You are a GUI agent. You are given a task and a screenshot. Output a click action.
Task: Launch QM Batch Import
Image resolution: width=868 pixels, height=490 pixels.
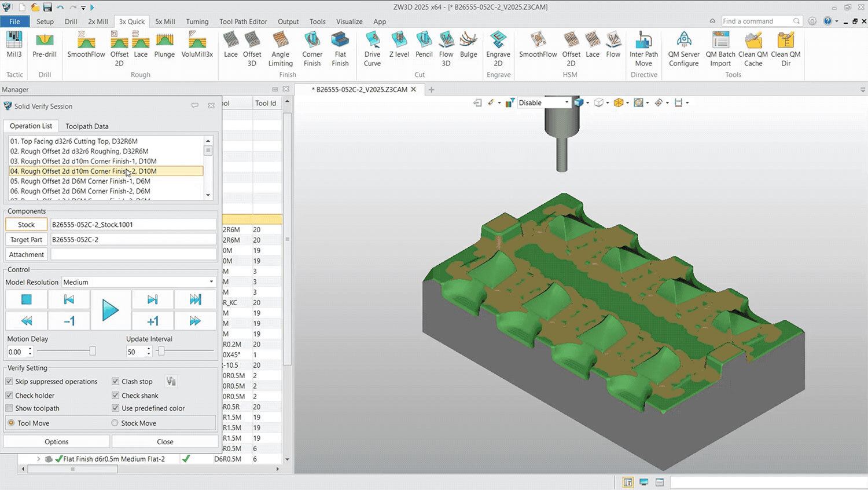coord(720,49)
